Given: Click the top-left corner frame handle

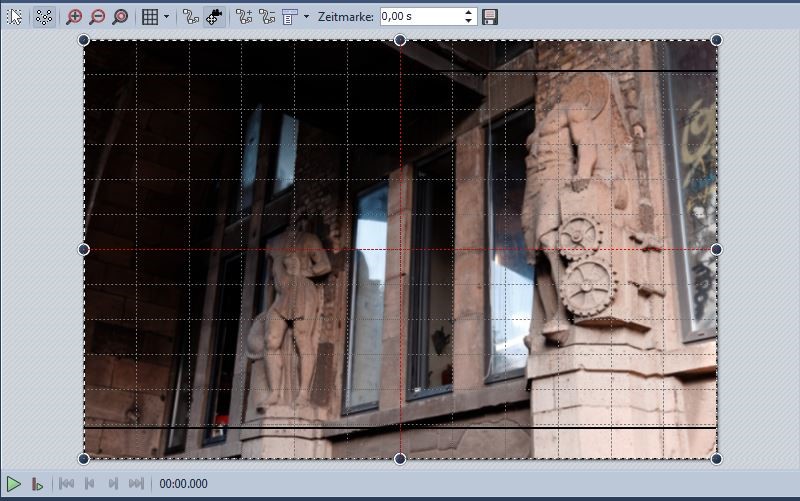Looking at the screenshot, I should coord(84,40).
